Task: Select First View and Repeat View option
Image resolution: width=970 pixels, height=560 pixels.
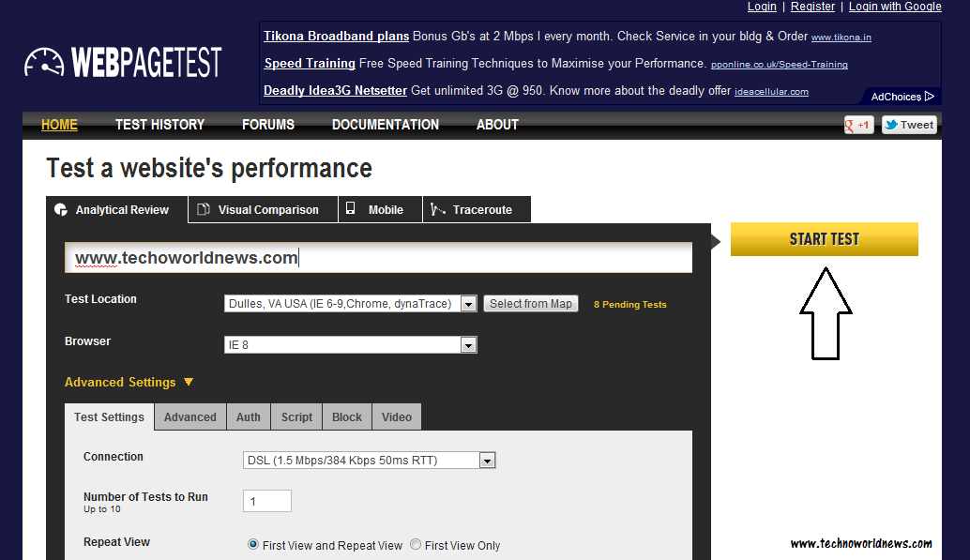Action: pyautogui.click(x=252, y=544)
